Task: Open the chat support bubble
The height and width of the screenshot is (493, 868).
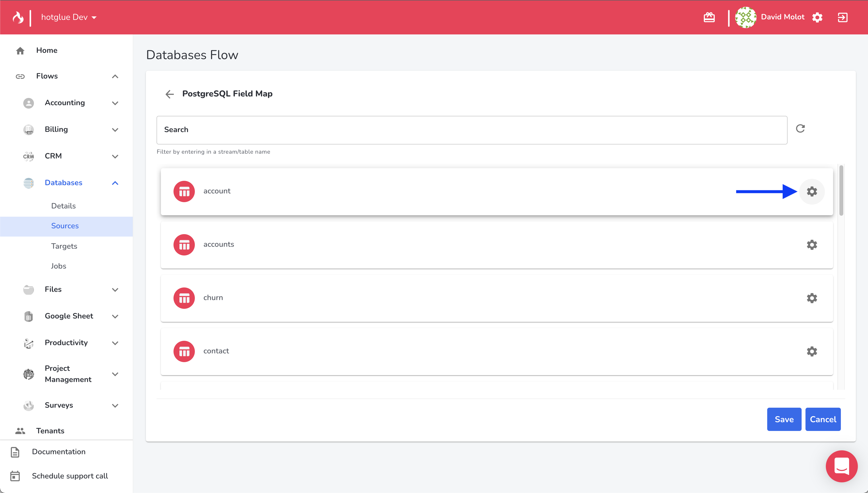Action: (x=841, y=466)
